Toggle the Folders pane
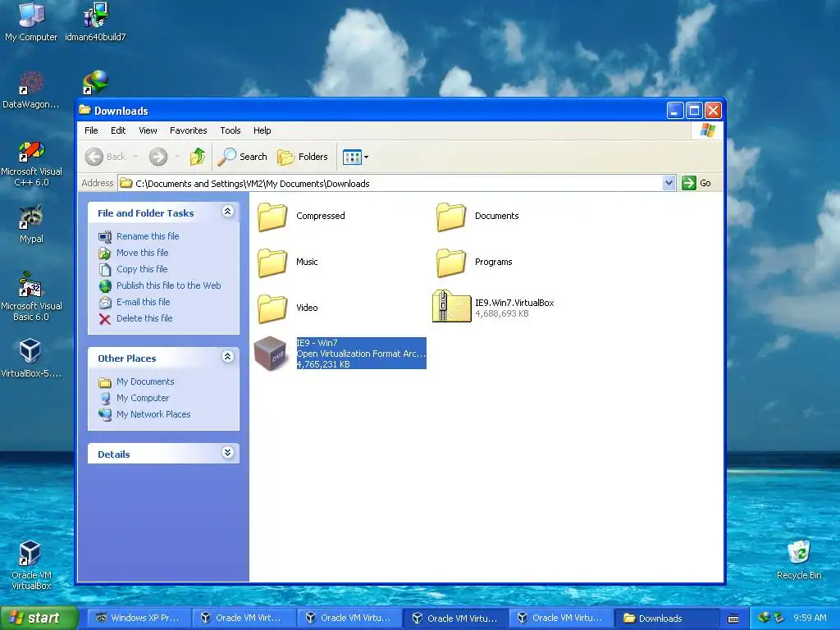840x630 pixels. (x=303, y=157)
